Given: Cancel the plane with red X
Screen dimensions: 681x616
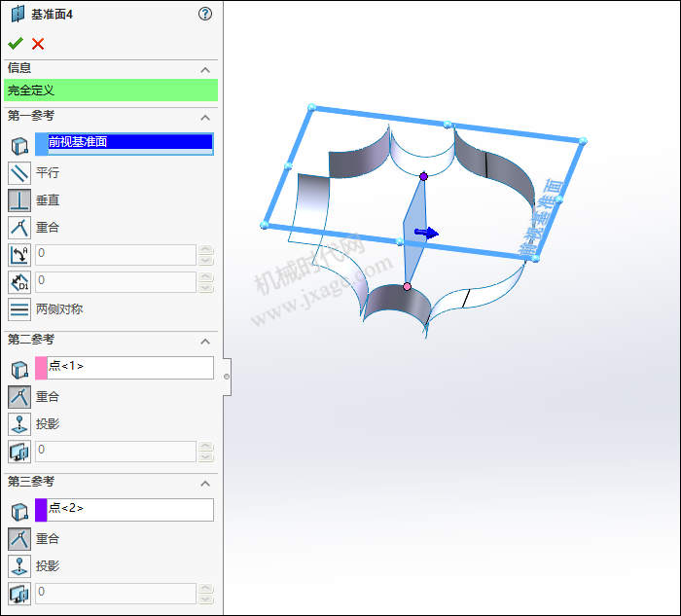Looking at the screenshot, I should coord(38,44).
